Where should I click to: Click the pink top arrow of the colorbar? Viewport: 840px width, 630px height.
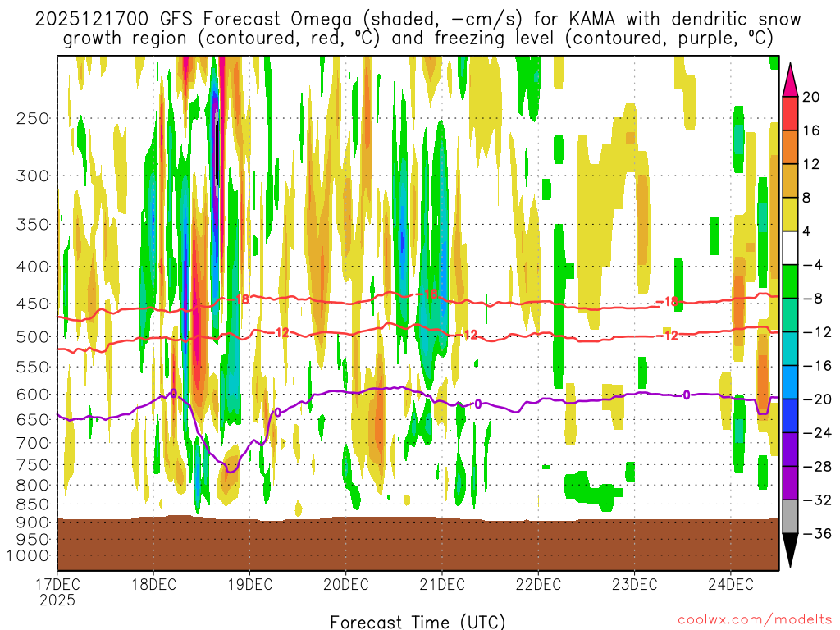pos(790,80)
